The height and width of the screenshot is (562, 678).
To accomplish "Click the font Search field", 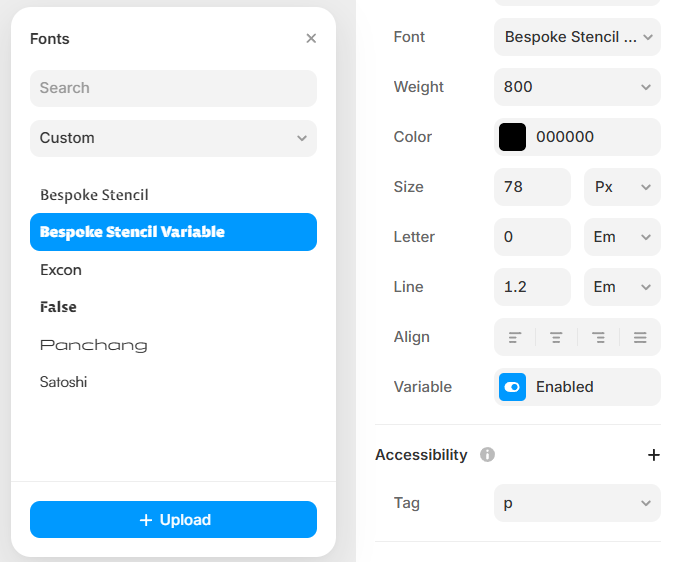I will point(173,88).
